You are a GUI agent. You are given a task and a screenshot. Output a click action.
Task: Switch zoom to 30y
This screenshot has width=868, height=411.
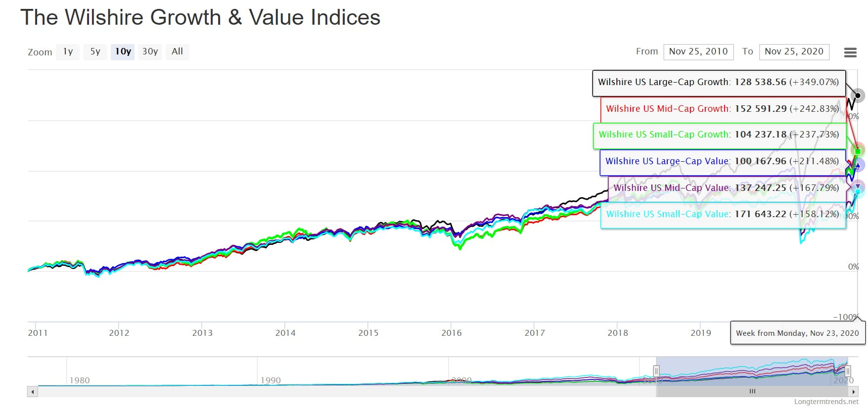tap(150, 51)
